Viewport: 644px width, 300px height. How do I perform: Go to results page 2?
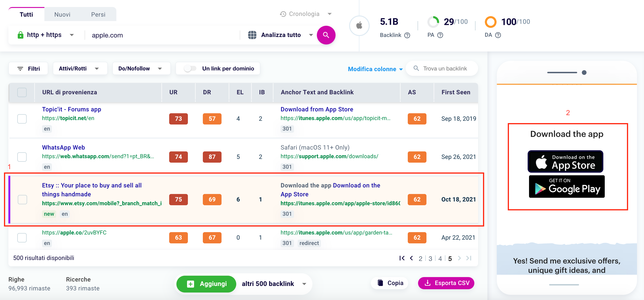tap(421, 259)
